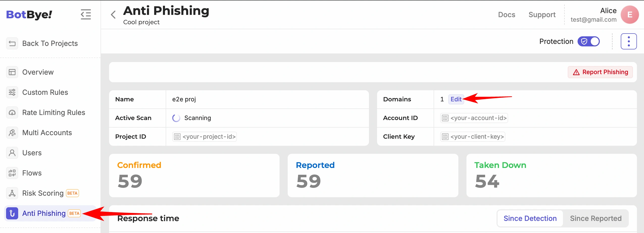Click the Confirmed count 59

(x=130, y=181)
